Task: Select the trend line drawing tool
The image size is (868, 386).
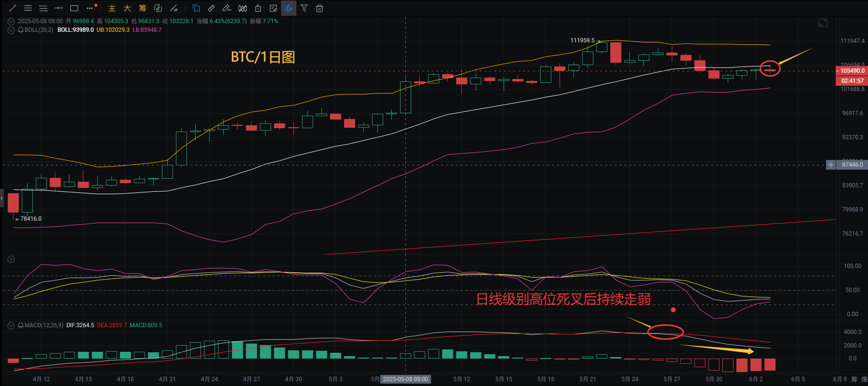Action: coord(13,8)
